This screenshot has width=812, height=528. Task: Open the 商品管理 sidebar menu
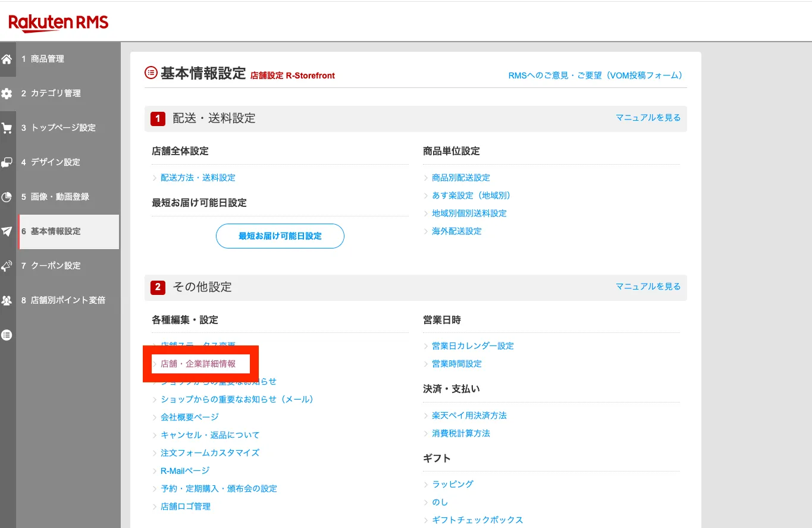68,59
